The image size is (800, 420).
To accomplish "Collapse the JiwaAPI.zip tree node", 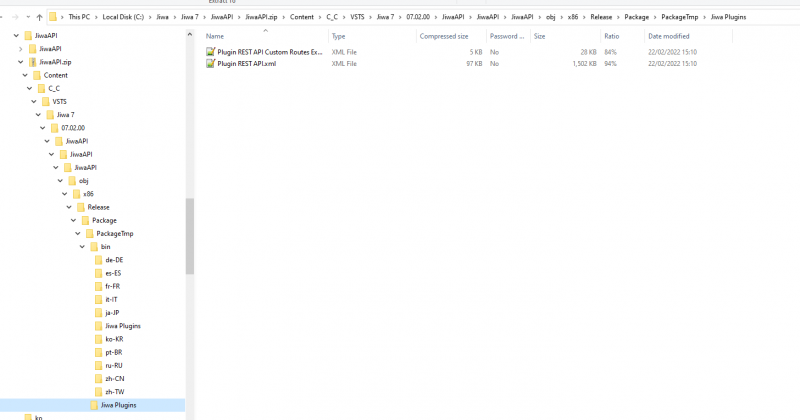I will click(20, 62).
